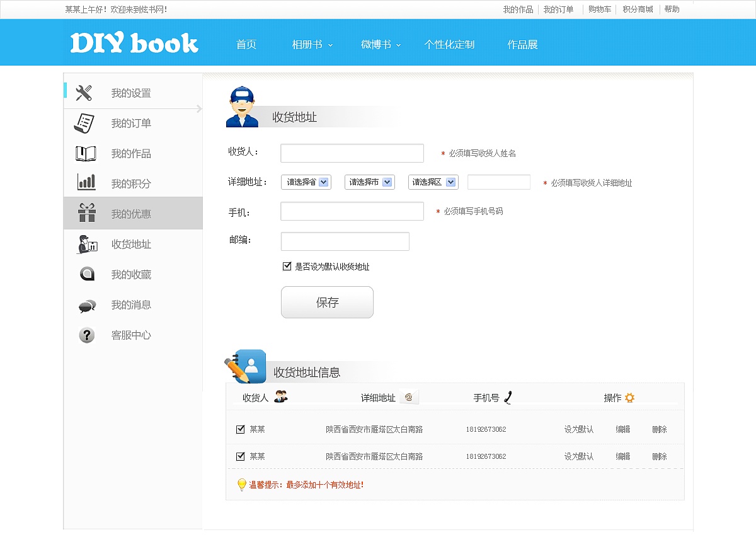Click the courier avatar icon by the 收货地址 heading

pos(243,107)
